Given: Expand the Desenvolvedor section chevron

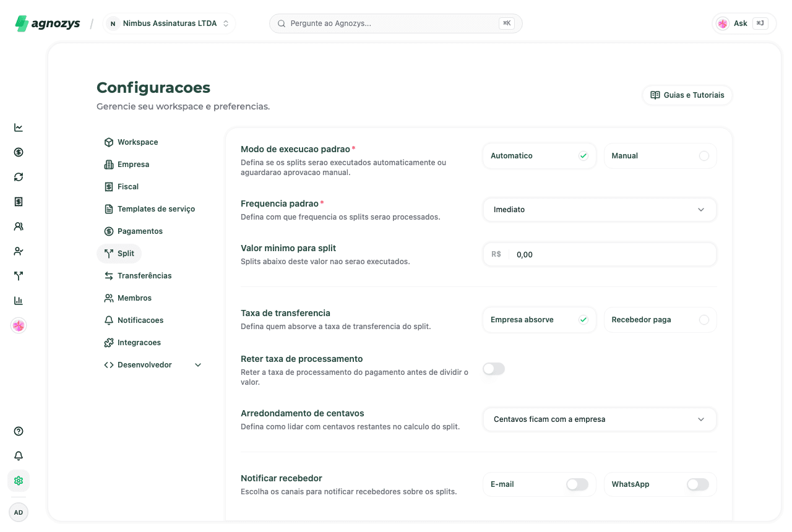Looking at the screenshot, I should pos(198,365).
